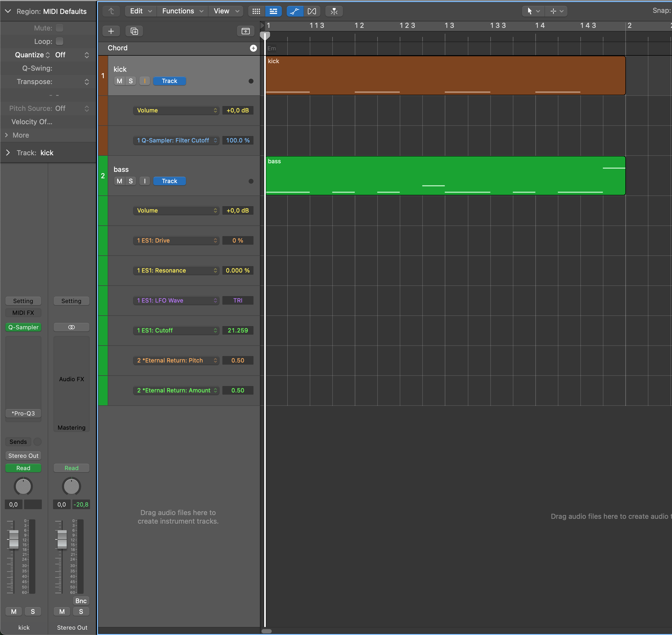The image size is (672, 635).
Task: Click the add new track plus button
Action: click(x=111, y=31)
